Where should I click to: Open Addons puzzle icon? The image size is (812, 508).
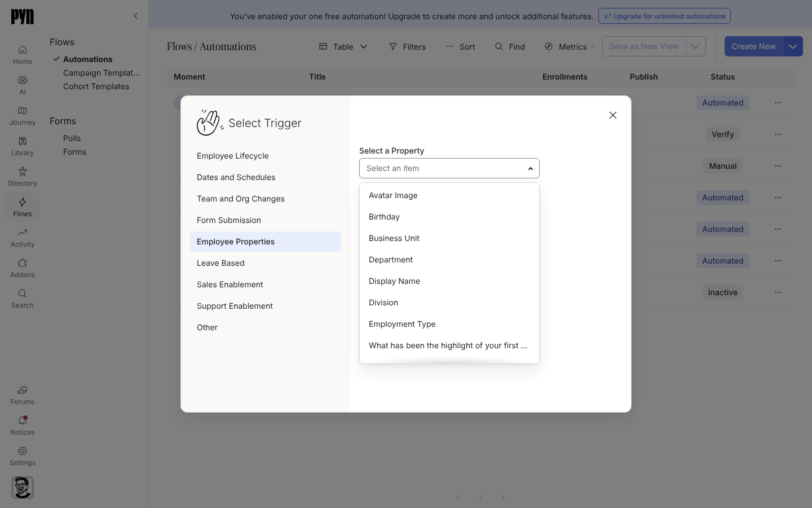[x=23, y=268]
